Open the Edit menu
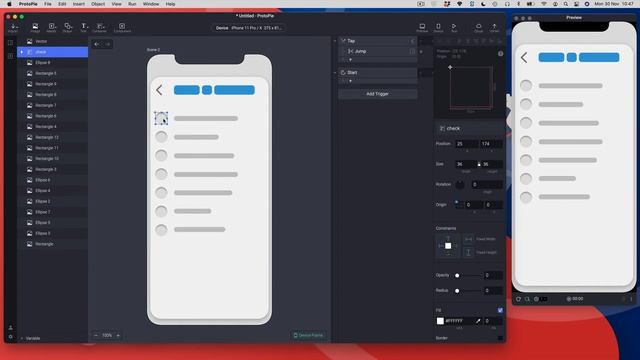 pos(62,4)
